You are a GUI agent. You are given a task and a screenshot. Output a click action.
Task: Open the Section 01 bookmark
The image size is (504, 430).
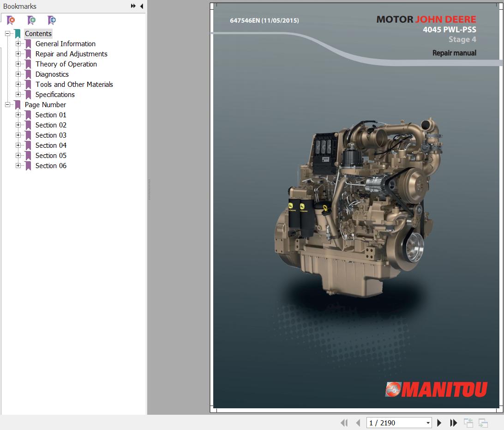pos(51,115)
